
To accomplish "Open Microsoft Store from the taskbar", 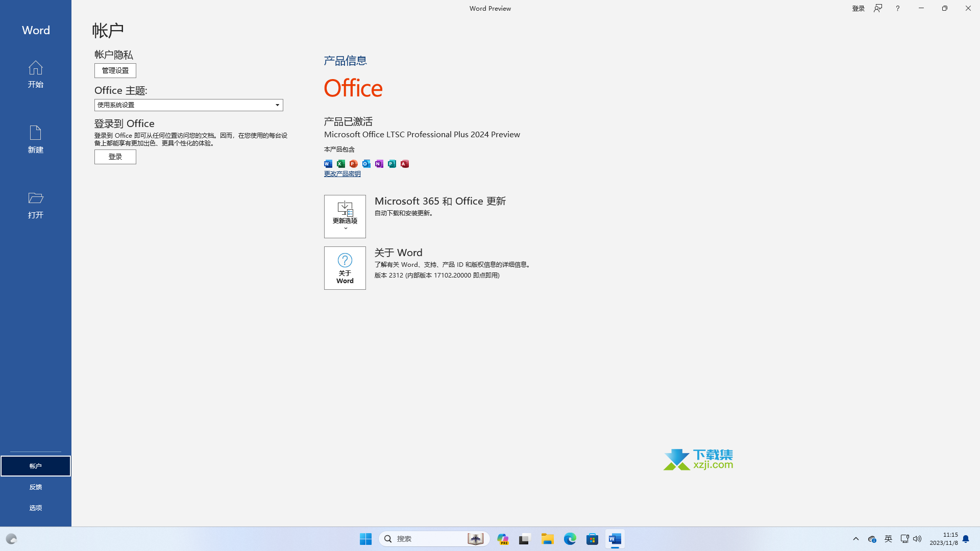I will pyautogui.click(x=593, y=539).
